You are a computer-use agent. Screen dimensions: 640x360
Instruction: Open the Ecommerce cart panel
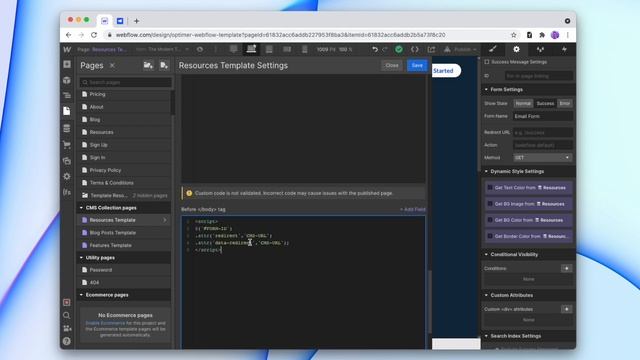(67, 144)
